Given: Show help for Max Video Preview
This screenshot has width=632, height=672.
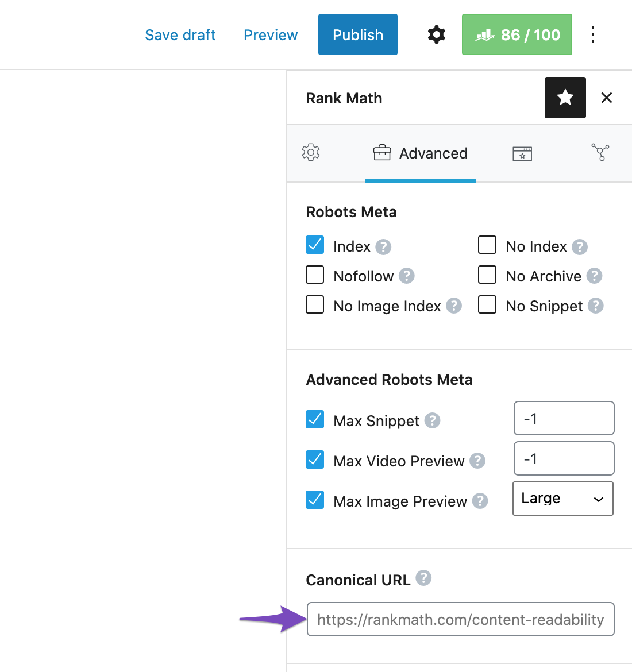Looking at the screenshot, I should pos(477,461).
